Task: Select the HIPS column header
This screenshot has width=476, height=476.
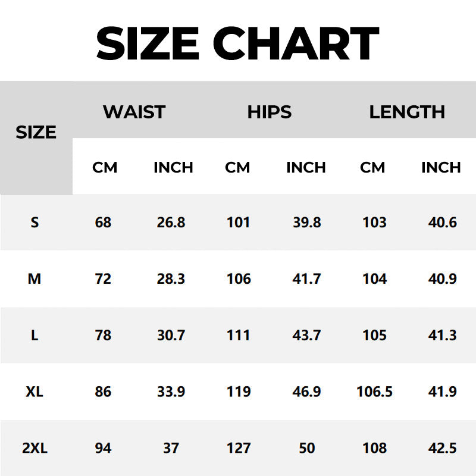Action: (270, 112)
